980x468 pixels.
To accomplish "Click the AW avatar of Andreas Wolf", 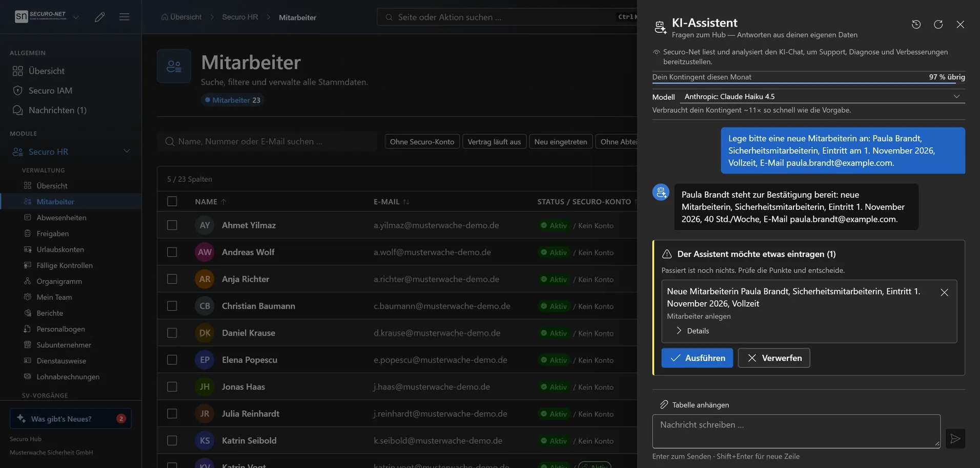I will (205, 252).
